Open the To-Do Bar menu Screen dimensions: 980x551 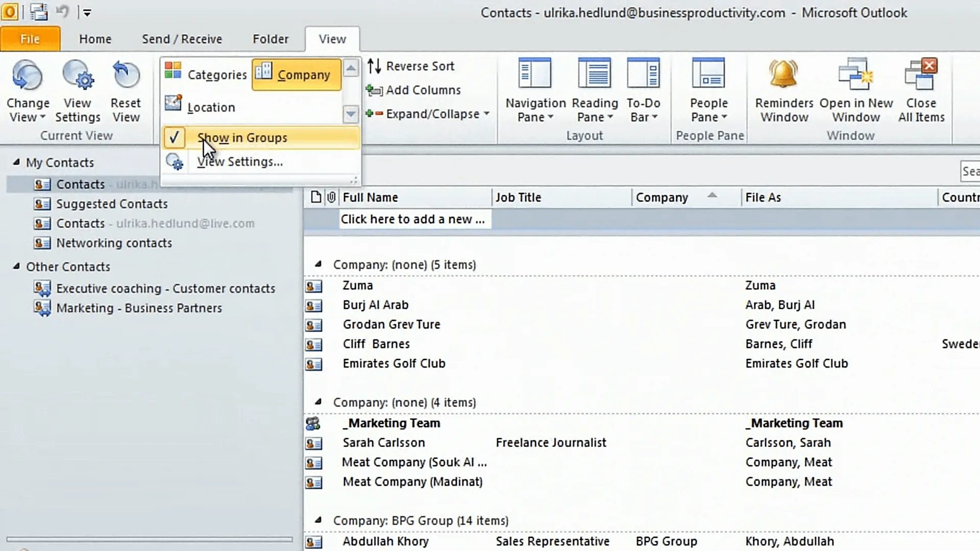(643, 91)
